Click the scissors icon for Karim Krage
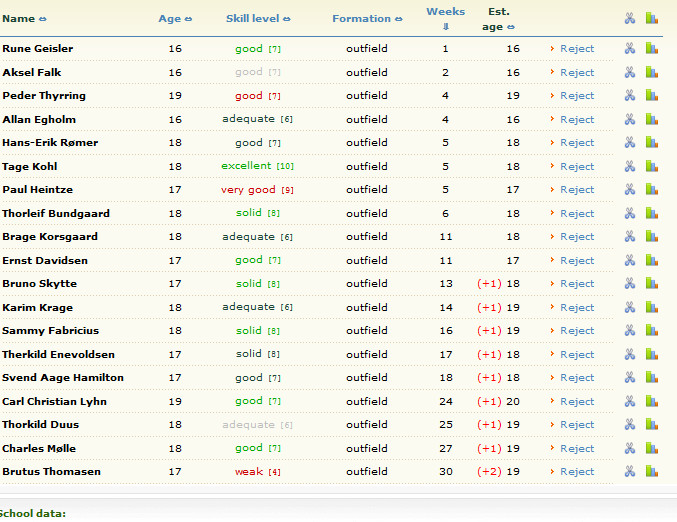This screenshot has height=522, width=677. click(x=630, y=307)
